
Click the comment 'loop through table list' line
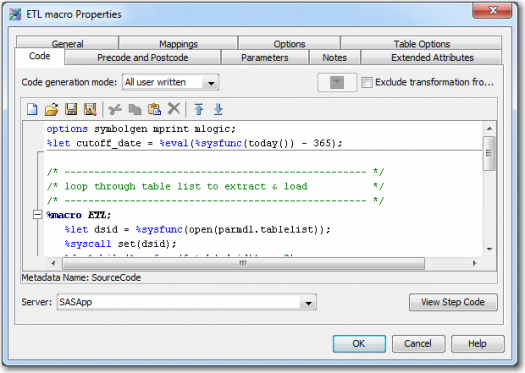pyautogui.click(x=215, y=186)
